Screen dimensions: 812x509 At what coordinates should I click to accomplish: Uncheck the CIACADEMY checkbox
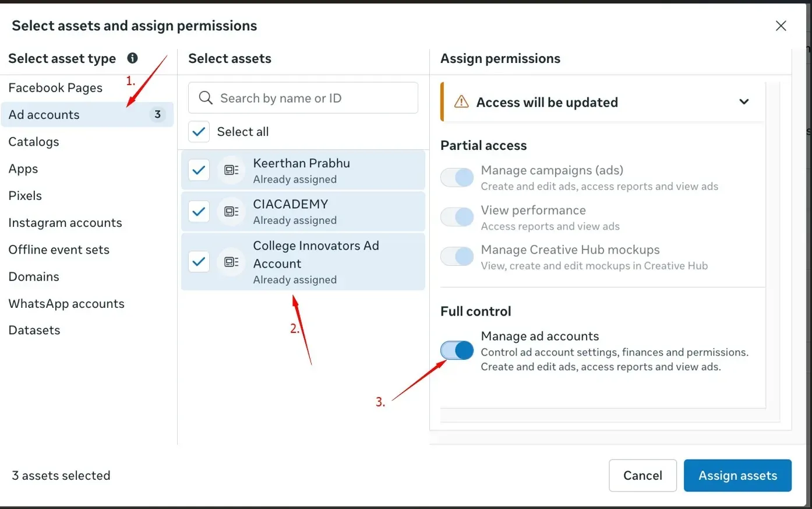point(199,211)
